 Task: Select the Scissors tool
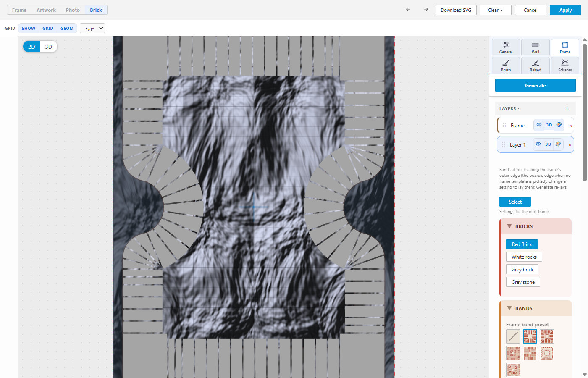point(565,66)
